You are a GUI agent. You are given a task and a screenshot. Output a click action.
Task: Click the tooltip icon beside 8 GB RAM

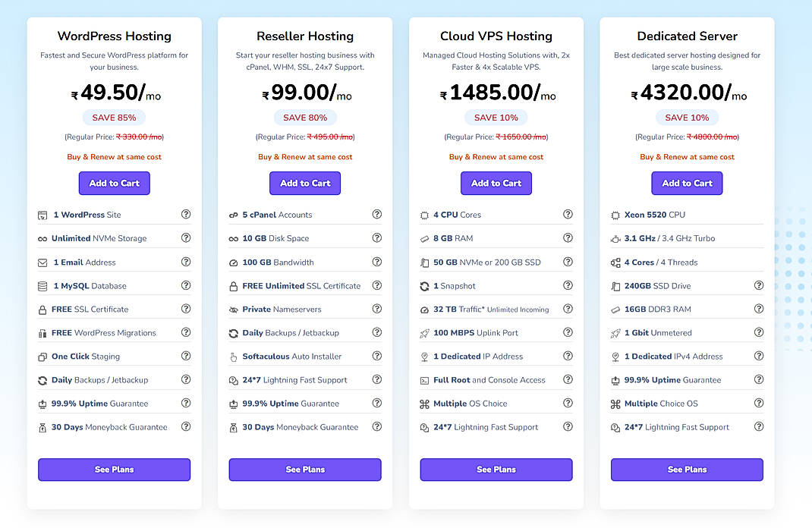pos(568,237)
